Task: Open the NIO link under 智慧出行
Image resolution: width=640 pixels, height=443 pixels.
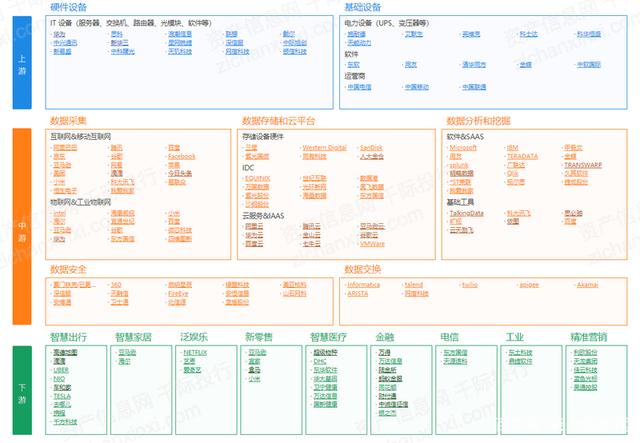Action: coord(59,379)
